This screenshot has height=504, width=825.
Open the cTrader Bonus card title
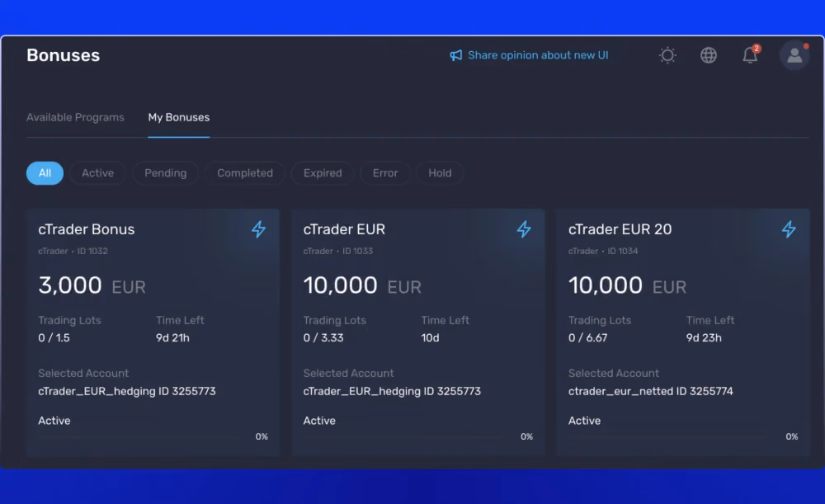click(x=87, y=229)
